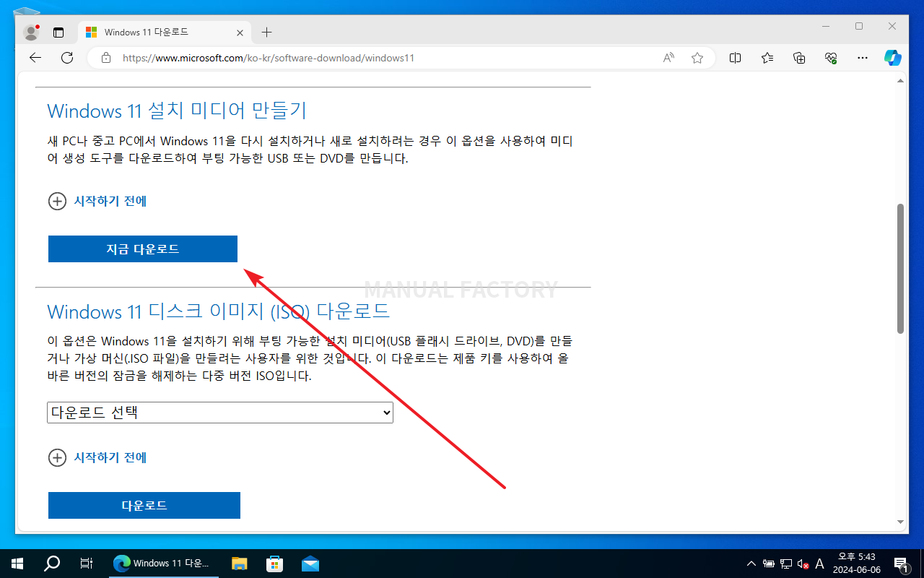924x578 pixels.
Task: Click heading Windows 11 디스크 이미지 (ISO) 다운로드
Action: tap(219, 311)
